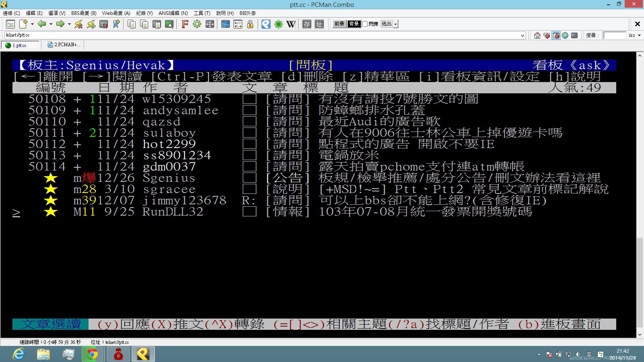Open the BBS最愛 (B) menu
Image resolution: width=644 pixels, height=362 pixels.
tap(84, 13)
